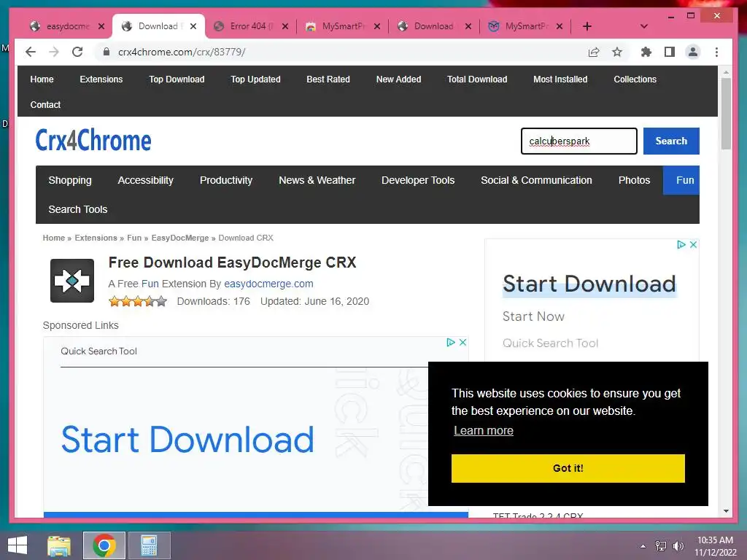747x560 pixels.
Task: Open the Windows Start button
Action: point(18,545)
